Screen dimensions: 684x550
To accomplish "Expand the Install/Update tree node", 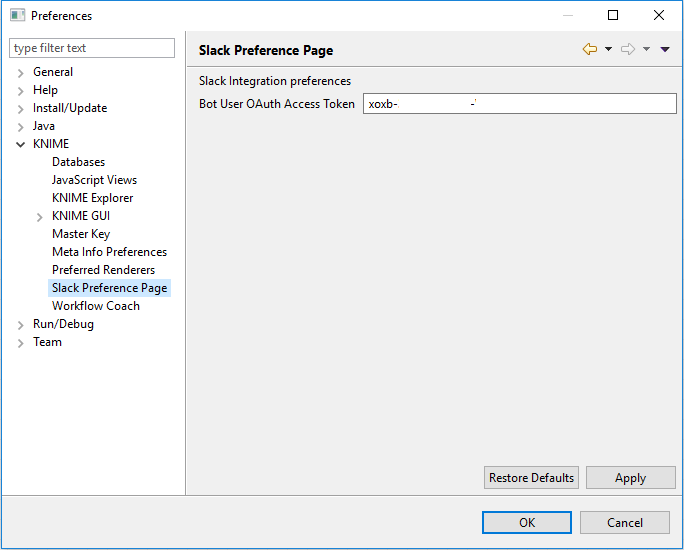I will [20, 109].
